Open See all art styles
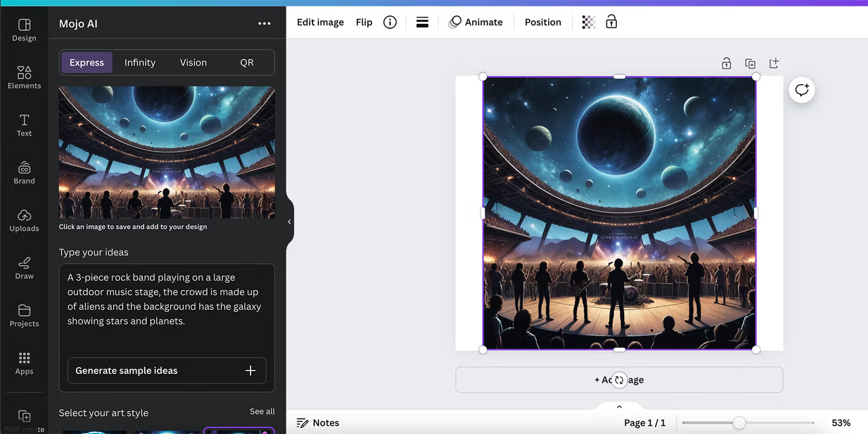 (262, 411)
